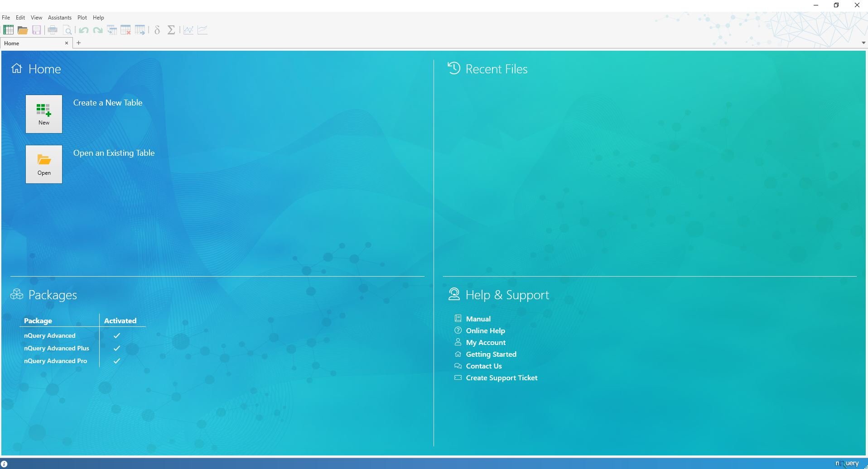Click the zigzag line chart toolbar icon
Screen dimensions: 868x469
[188, 30]
